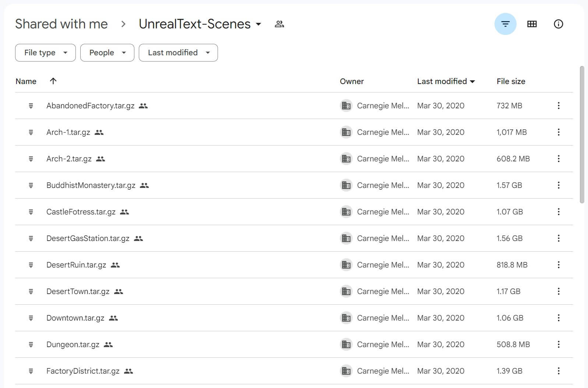Click the archive file icon of AbandonedFactory.tar.gz
This screenshot has height=388, width=588.
click(31, 106)
